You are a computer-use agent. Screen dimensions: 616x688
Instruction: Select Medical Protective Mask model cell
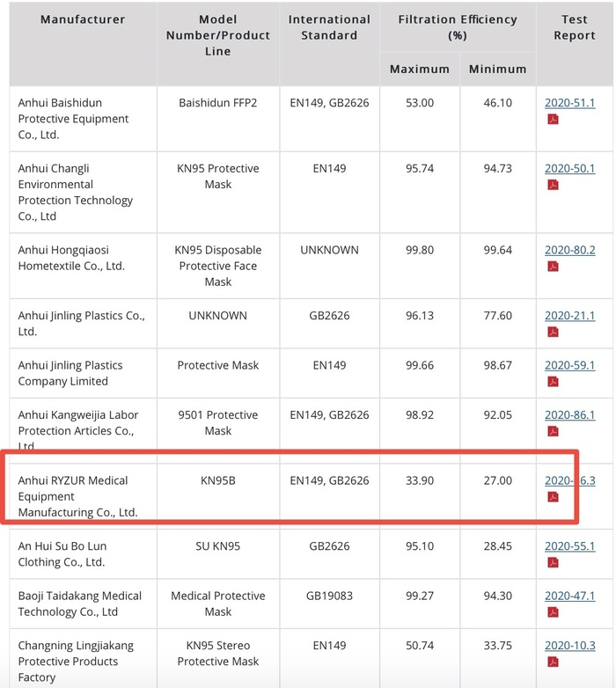tap(218, 604)
